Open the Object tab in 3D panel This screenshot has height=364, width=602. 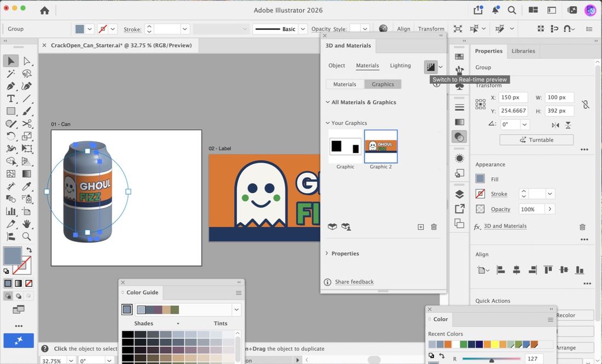(x=337, y=66)
